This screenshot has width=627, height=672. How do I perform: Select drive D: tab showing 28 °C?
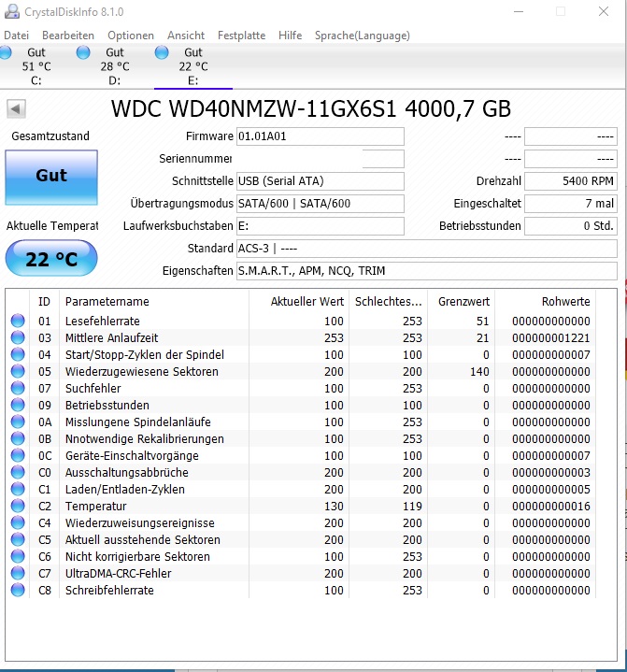(x=115, y=66)
